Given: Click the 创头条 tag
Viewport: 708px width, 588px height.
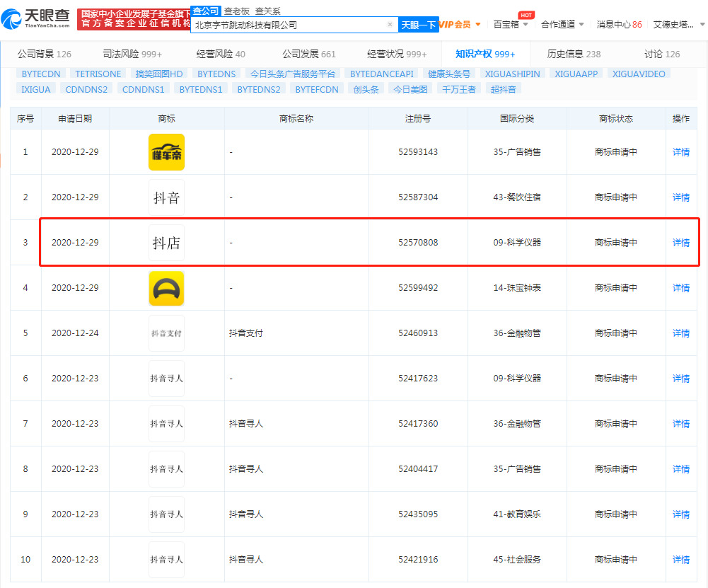Looking at the screenshot, I should pos(366,89).
